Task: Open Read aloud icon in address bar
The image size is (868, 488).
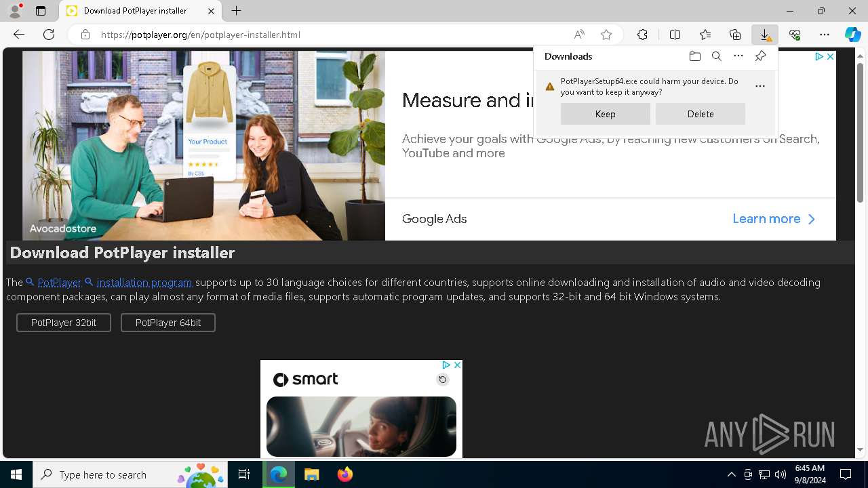Action: tap(579, 35)
